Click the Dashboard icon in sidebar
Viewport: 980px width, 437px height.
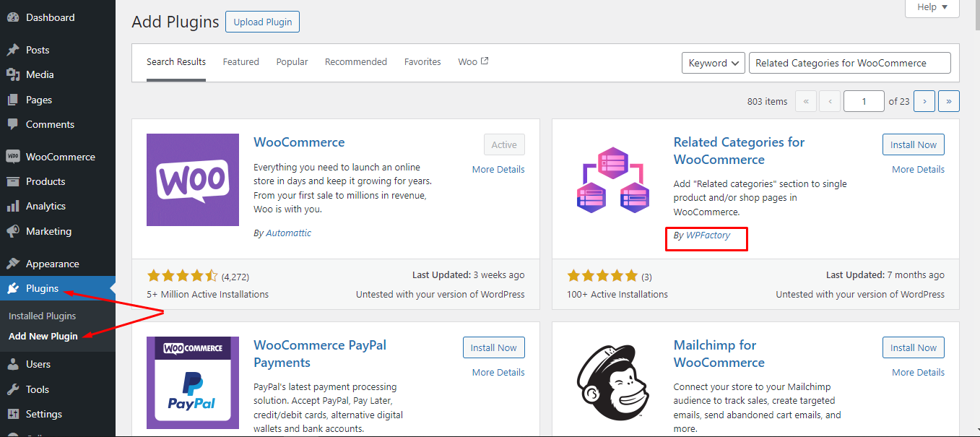pyautogui.click(x=12, y=17)
